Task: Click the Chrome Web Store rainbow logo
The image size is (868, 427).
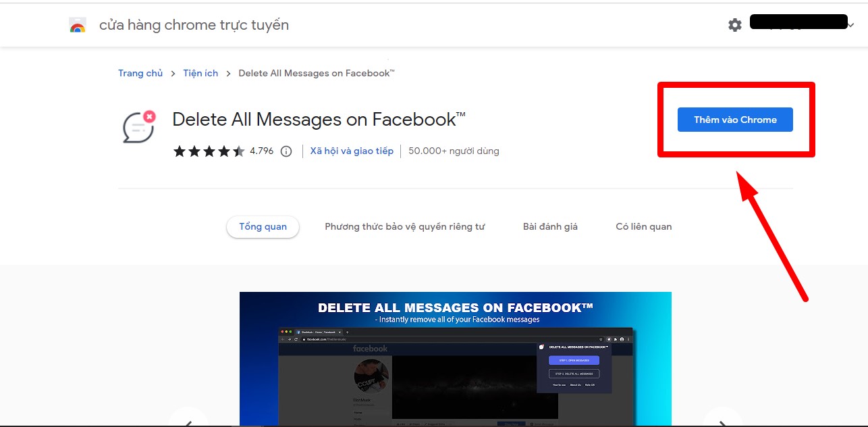Action: point(78,26)
